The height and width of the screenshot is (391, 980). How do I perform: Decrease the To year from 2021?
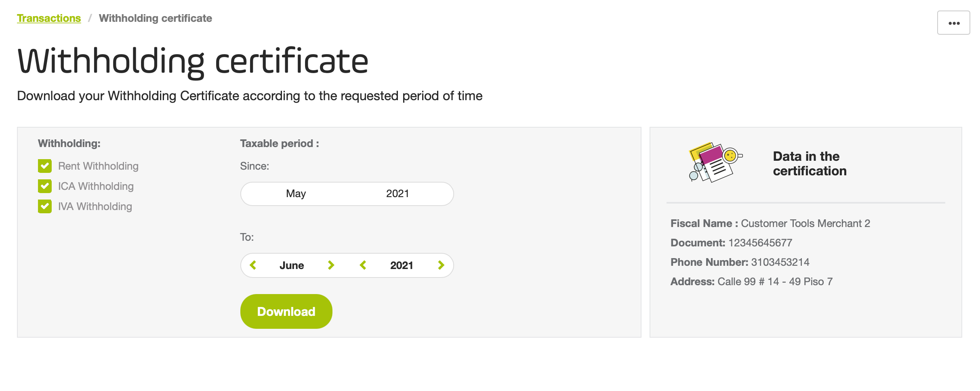(363, 265)
